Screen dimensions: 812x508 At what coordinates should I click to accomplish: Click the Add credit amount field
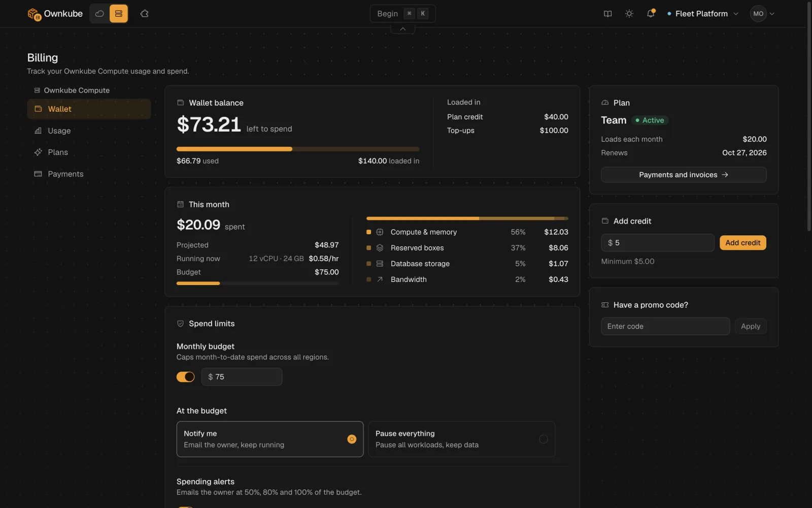pyautogui.click(x=658, y=243)
